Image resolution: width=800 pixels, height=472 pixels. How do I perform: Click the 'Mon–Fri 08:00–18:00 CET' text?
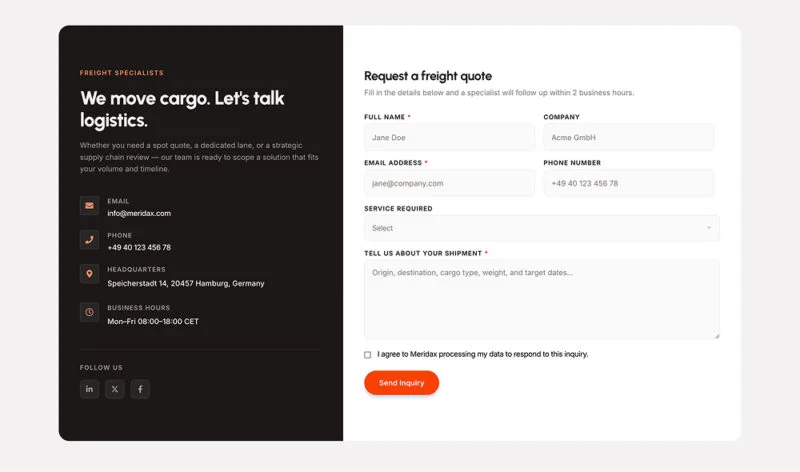coord(153,321)
